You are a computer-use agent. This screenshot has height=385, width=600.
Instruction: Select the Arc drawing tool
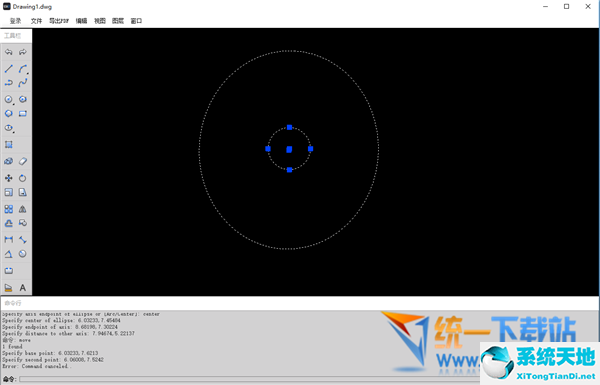23,69
